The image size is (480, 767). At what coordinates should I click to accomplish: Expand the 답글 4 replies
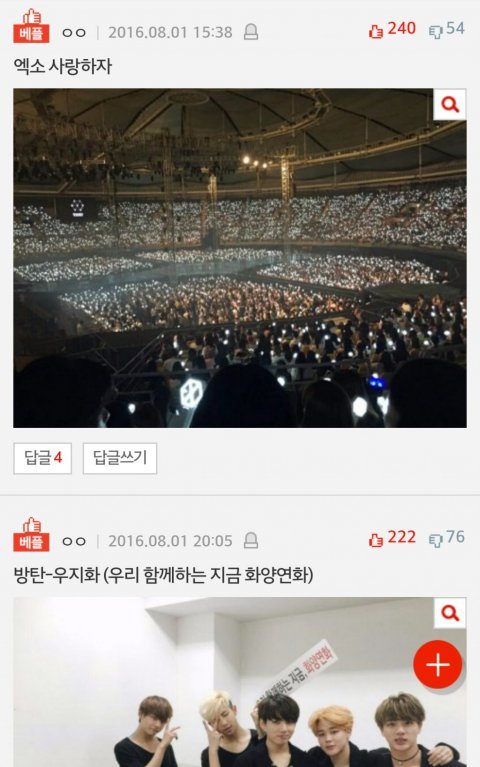(43, 458)
